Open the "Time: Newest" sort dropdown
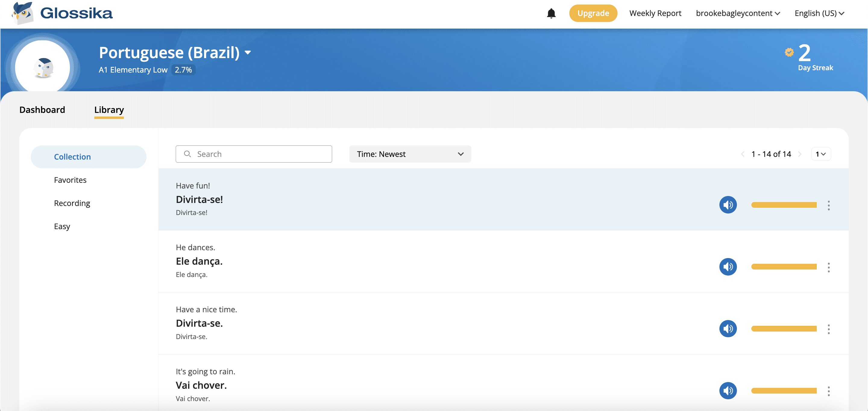Viewport: 868px width, 411px height. (410, 154)
